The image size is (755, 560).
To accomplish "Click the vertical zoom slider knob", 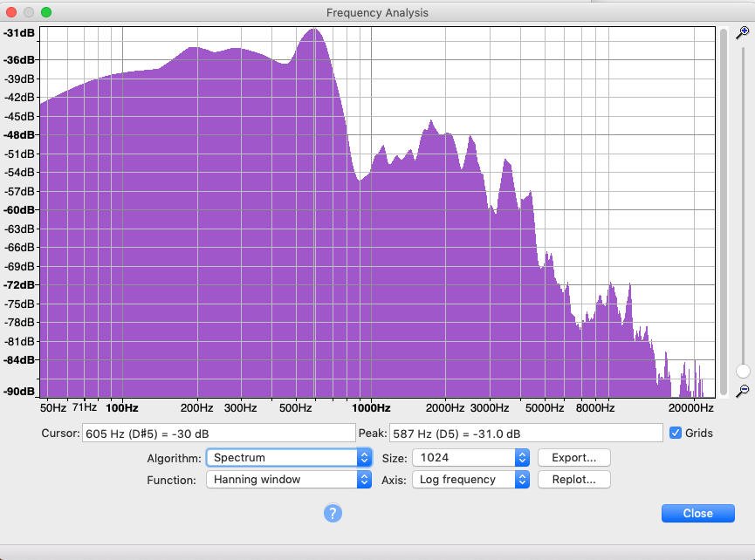I will [743, 371].
